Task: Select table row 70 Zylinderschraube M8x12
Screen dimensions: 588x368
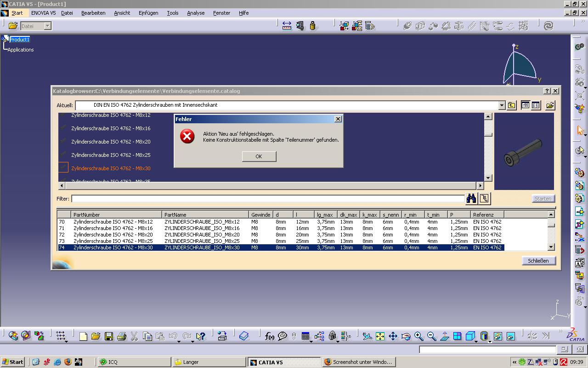Action: click(281, 222)
